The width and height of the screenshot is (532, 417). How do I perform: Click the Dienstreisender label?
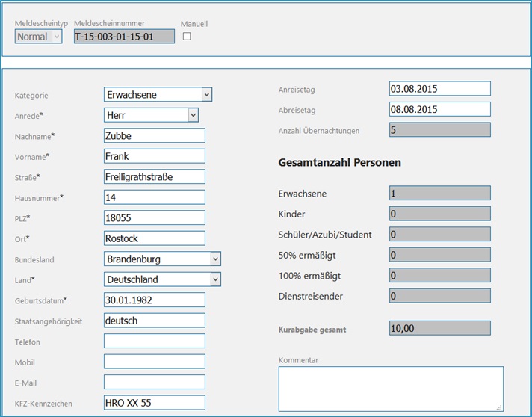pos(310,296)
